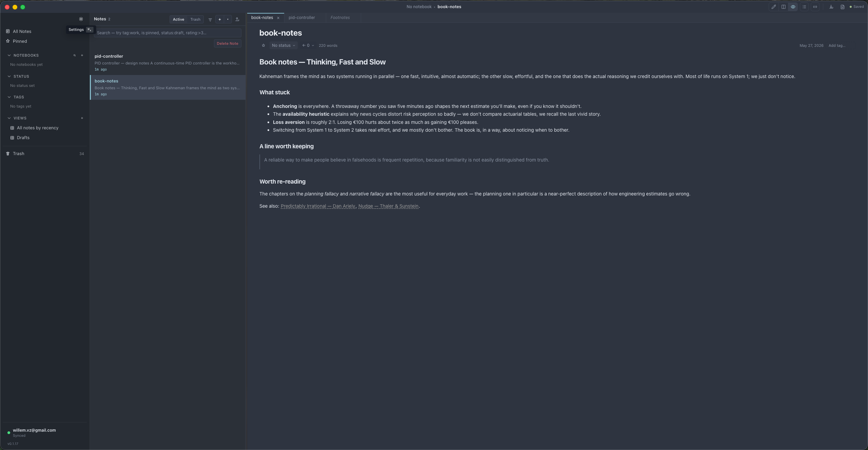Screen dimensions: 868x450
Task: Pin the note with the star icon
Action: 263,45
